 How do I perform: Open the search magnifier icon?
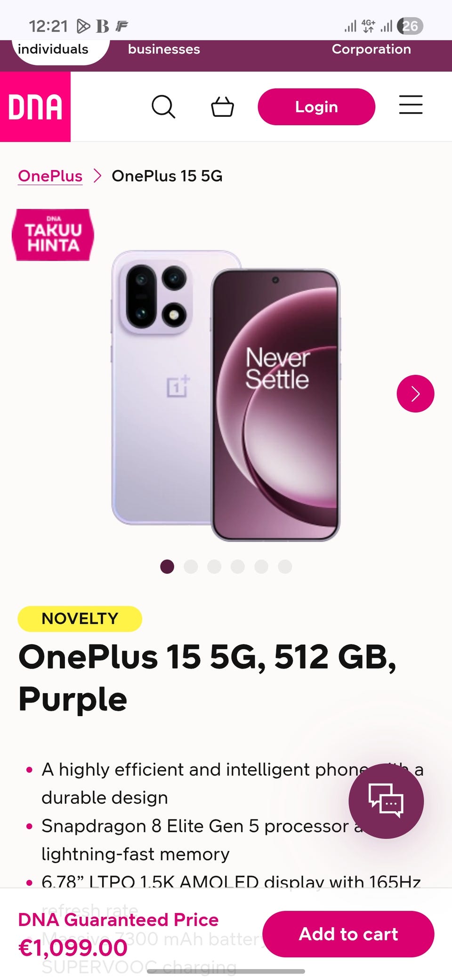click(x=163, y=106)
